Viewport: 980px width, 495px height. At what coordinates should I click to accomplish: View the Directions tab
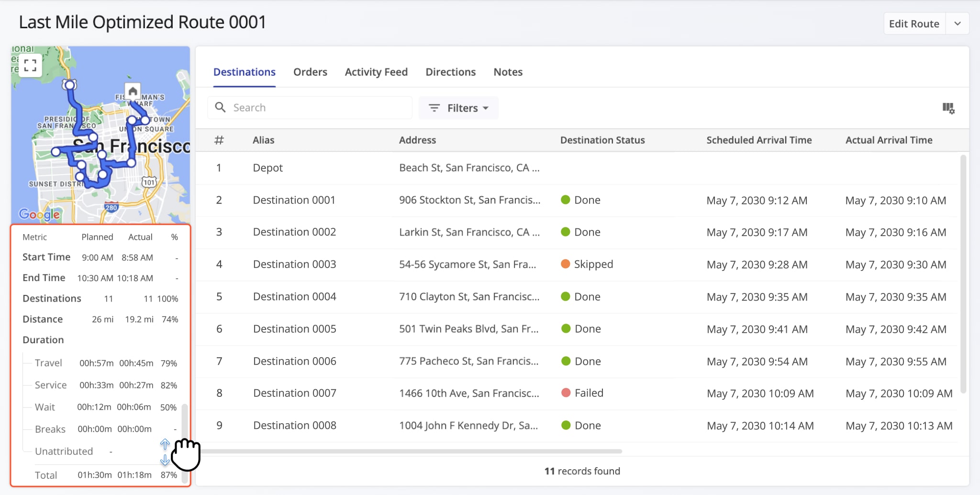[x=450, y=72]
